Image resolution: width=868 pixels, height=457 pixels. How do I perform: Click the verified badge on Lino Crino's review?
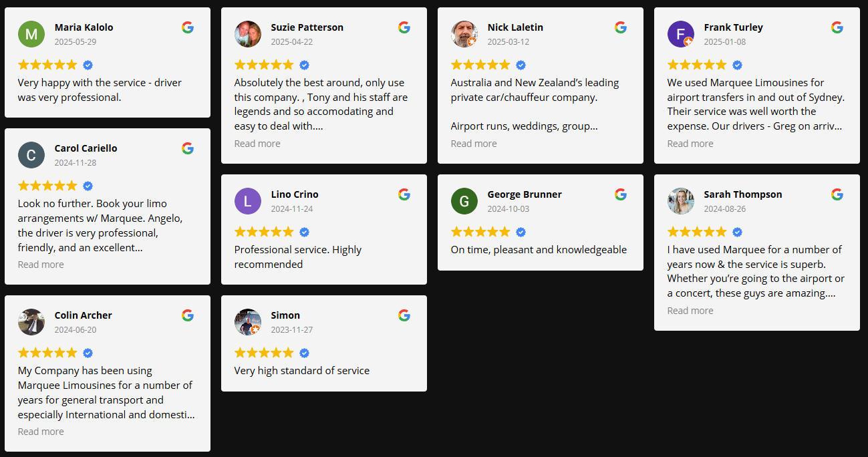click(x=304, y=231)
